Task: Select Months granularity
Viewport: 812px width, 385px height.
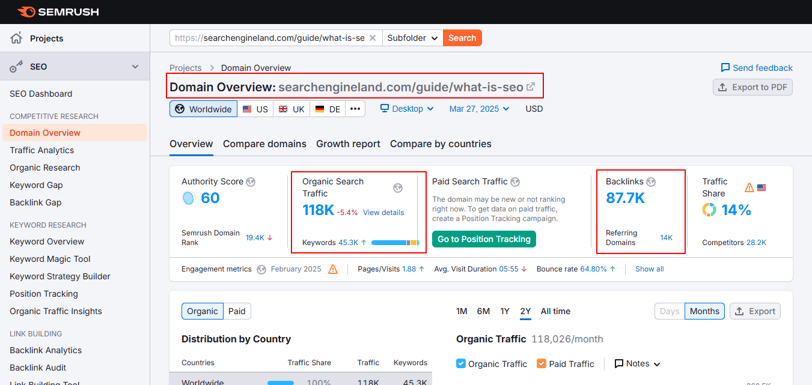Action: 704,311
